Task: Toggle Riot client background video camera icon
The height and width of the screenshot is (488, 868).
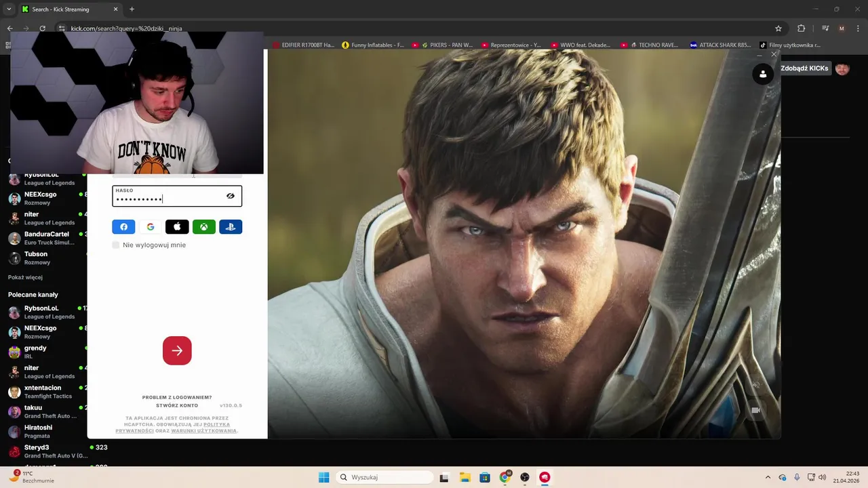Action: click(x=755, y=410)
